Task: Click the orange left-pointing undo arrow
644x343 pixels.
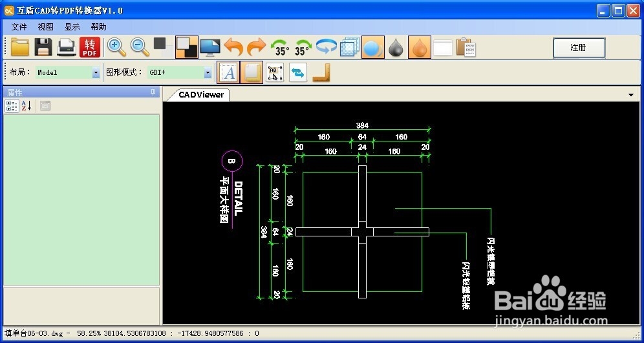Action: click(233, 47)
